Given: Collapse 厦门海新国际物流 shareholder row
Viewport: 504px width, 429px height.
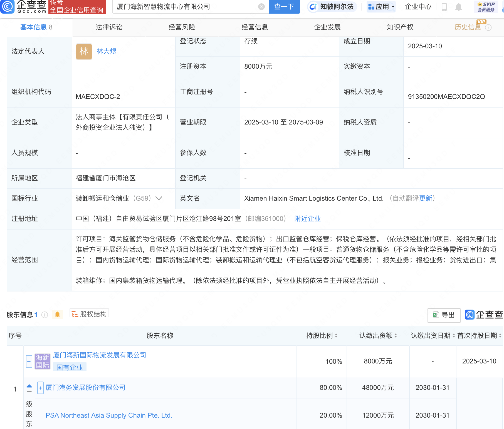Looking at the screenshot, I should point(29,361).
